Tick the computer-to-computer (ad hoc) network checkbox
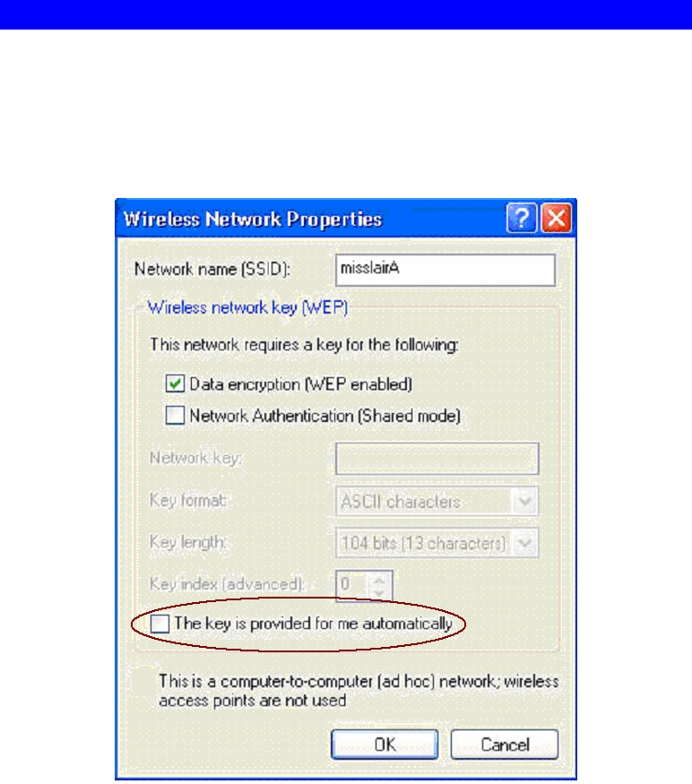This screenshot has height=784, width=692. coord(144,681)
